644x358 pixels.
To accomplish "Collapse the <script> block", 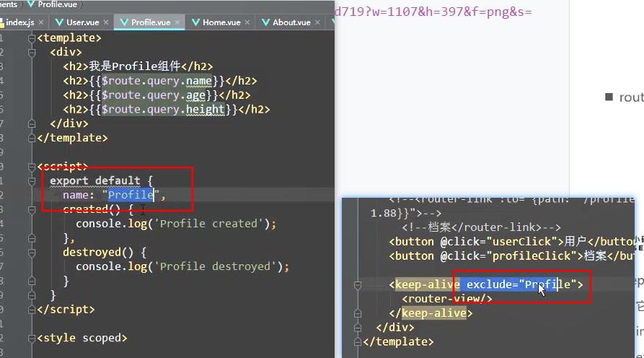I will 32,167.
